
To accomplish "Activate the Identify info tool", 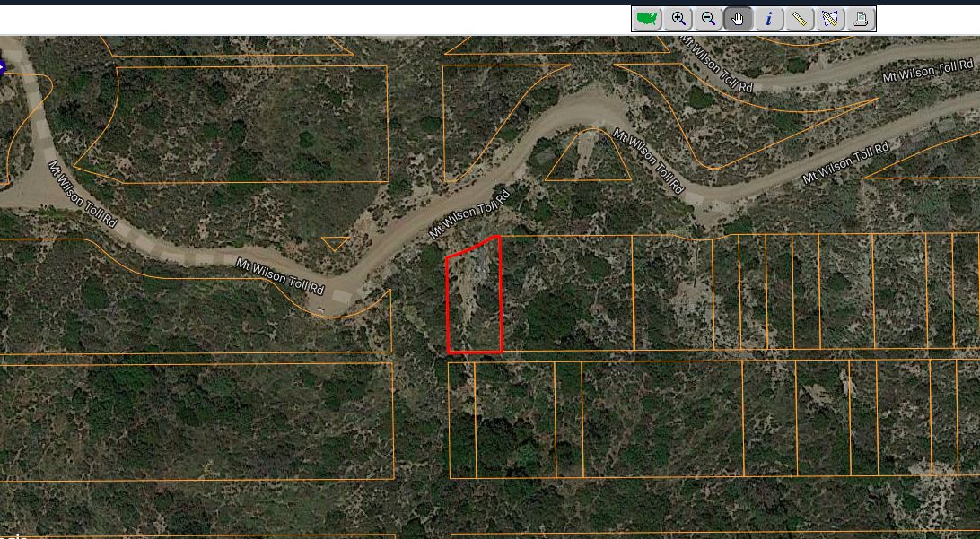I will 768,18.
